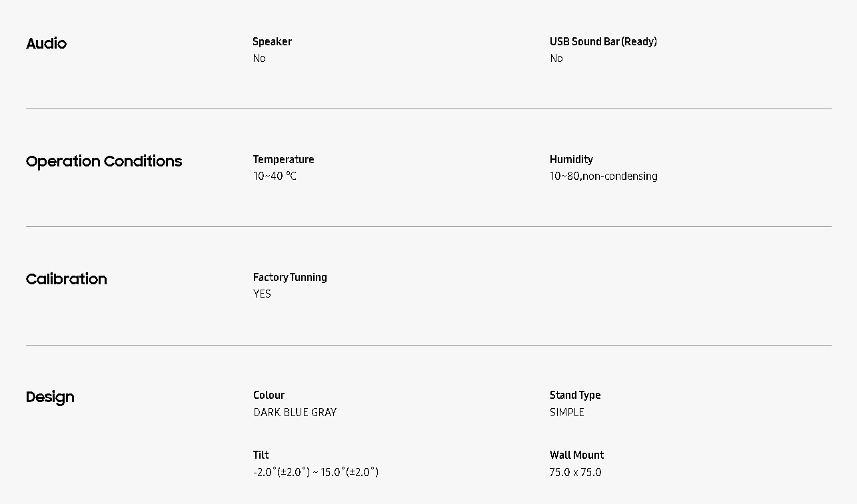The height and width of the screenshot is (504, 857).
Task: Select the Colour label
Action: 269,395
